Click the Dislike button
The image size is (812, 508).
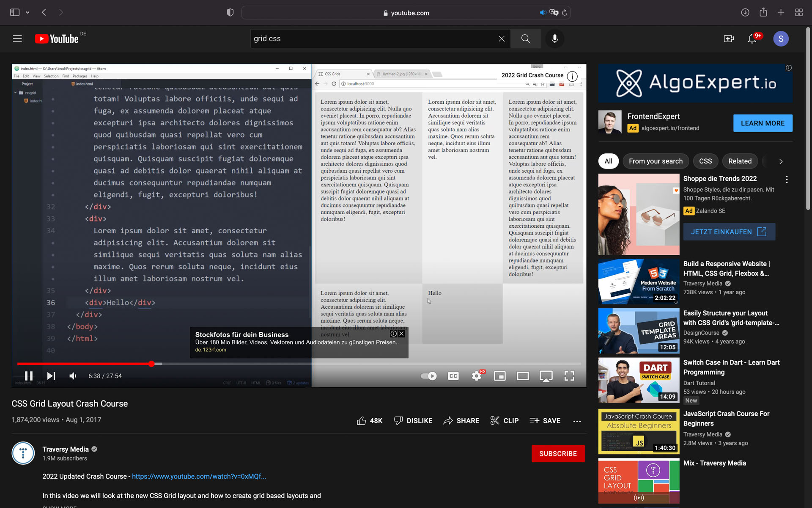point(413,420)
